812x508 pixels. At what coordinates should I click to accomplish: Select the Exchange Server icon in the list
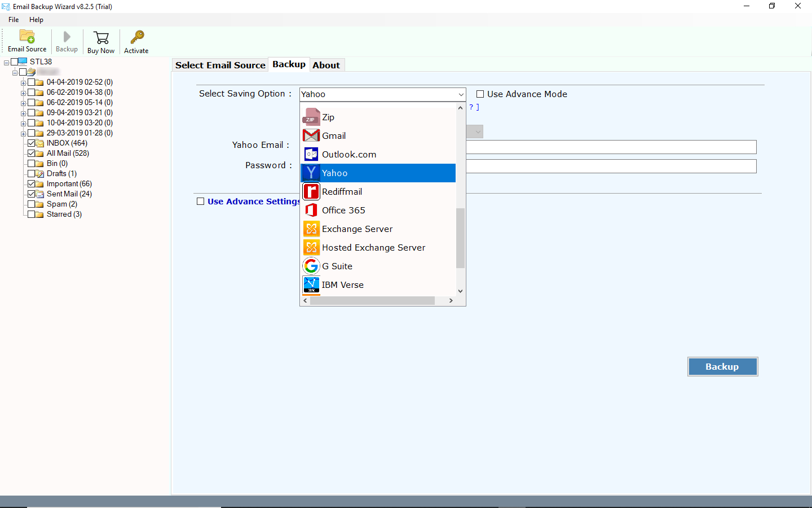(311, 229)
